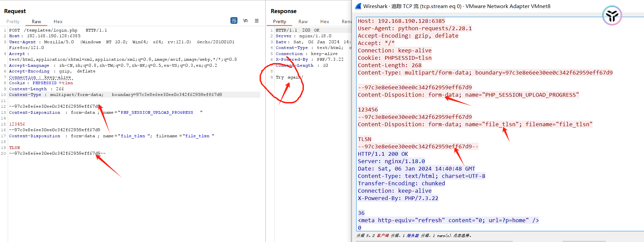The image size is (644, 242).
Task: Click Date header line in Response panel
Action: pos(313,42)
